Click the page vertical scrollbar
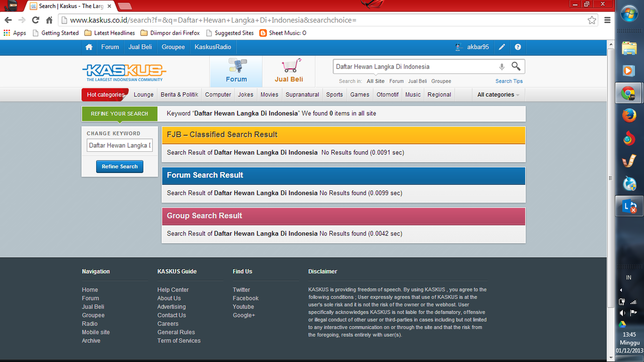 click(x=611, y=177)
